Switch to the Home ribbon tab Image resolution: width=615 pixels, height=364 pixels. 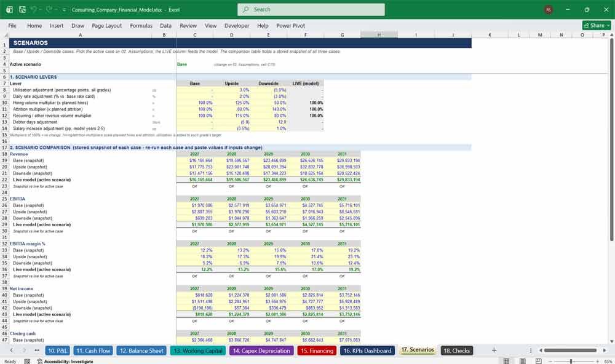[x=34, y=25]
